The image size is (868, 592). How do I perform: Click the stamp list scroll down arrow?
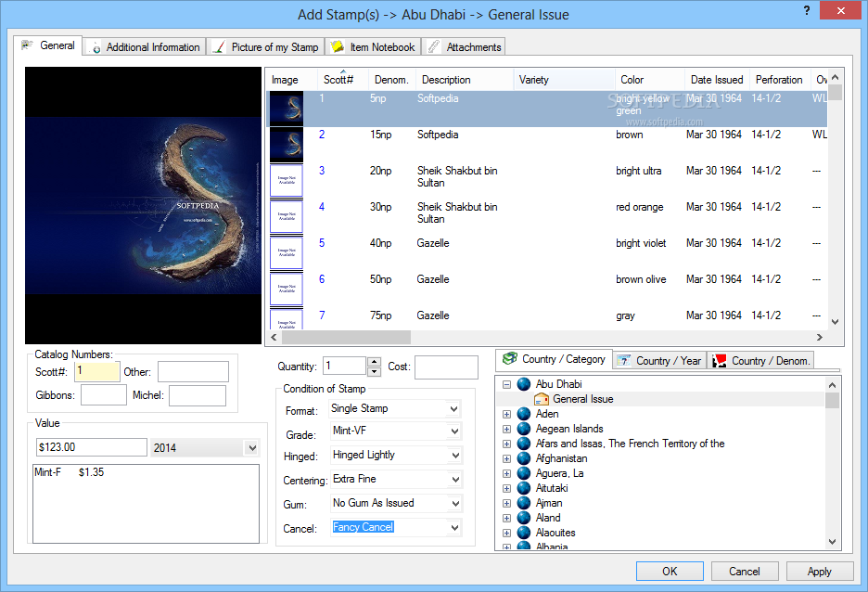click(x=836, y=322)
